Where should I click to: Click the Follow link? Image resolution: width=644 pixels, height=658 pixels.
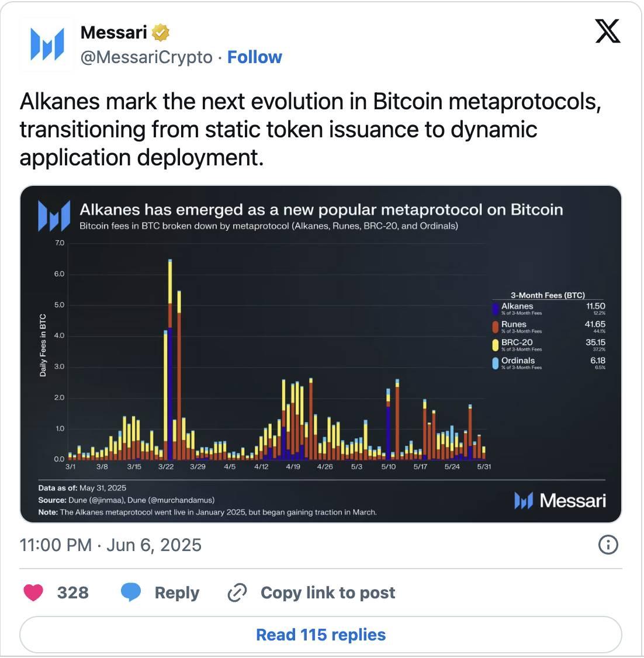(x=254, y=57)
